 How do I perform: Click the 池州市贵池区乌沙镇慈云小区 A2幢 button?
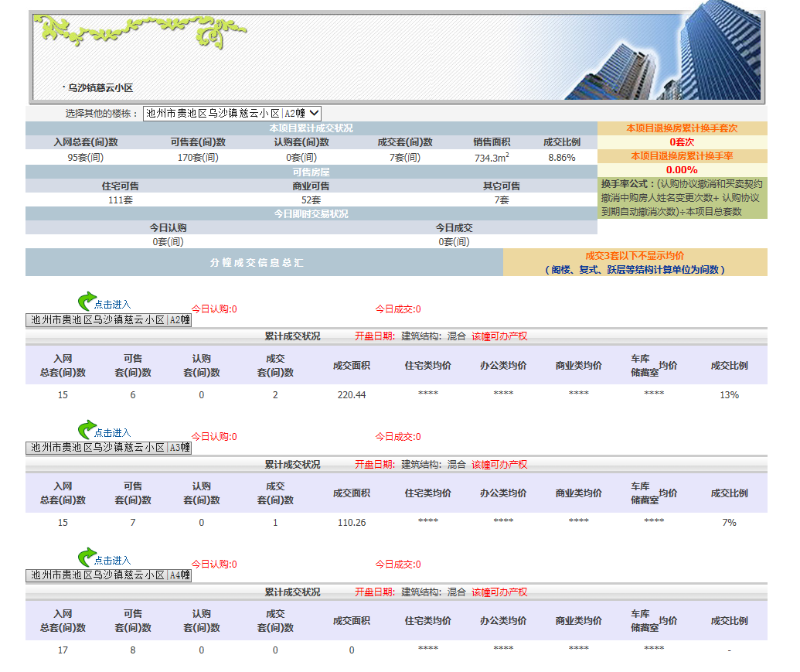tap(109, 320)
